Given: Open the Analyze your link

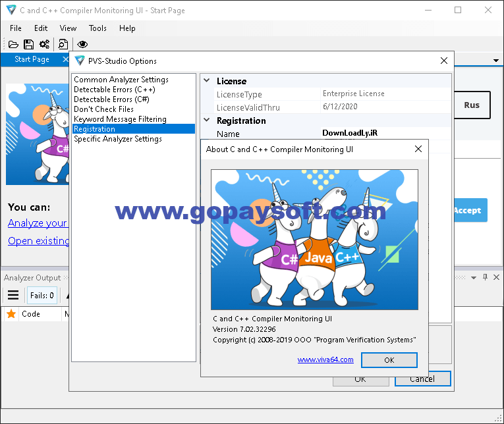Looking at the screenshot, I should click(38, 223).
